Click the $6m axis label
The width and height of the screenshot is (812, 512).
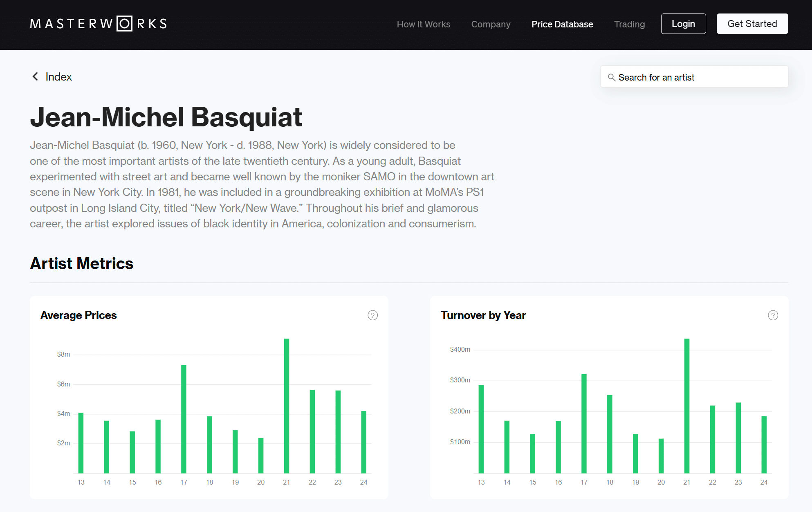63,384
